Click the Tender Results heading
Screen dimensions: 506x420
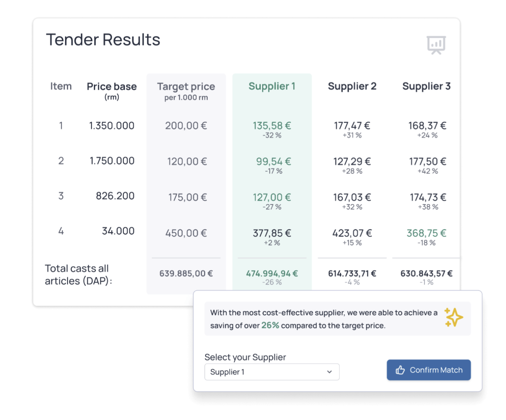tap(103, 40)
